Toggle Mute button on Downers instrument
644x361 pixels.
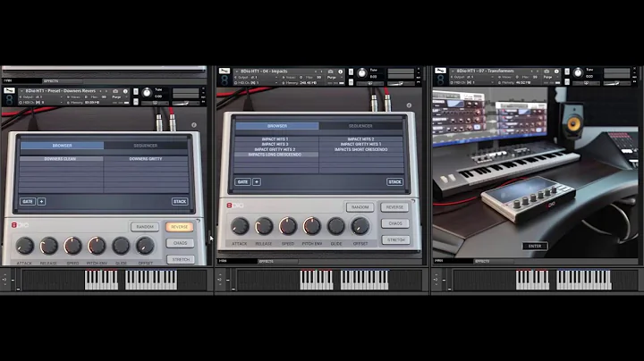click(x=136, y=101)
